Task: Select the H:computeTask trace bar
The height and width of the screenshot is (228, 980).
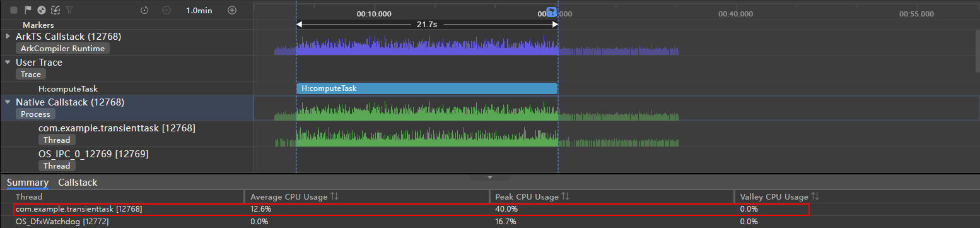Action: pyautogui.click(x=427, y=88)
